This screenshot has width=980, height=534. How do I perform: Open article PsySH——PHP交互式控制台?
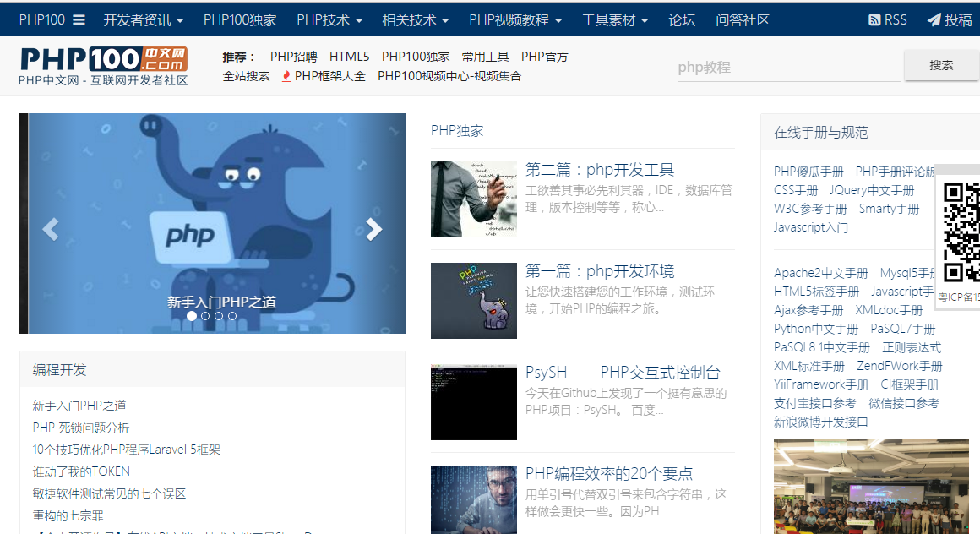[x=623, y=373]
